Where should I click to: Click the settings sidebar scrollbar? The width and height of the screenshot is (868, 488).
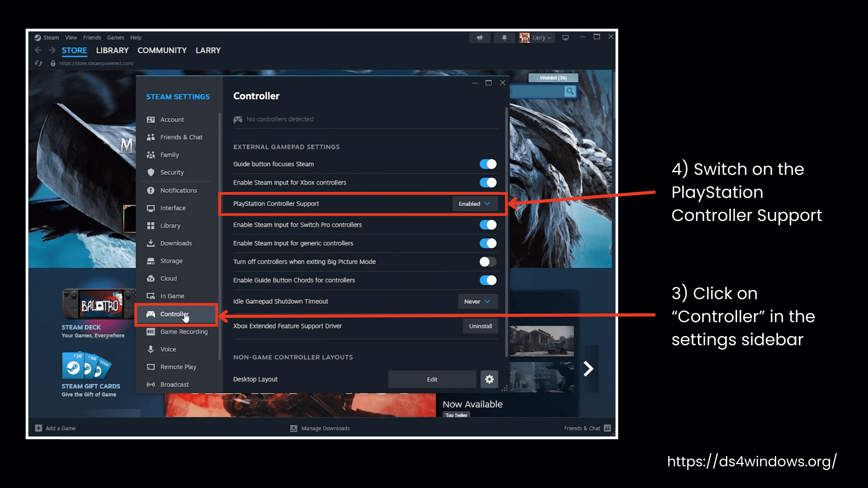220,236
